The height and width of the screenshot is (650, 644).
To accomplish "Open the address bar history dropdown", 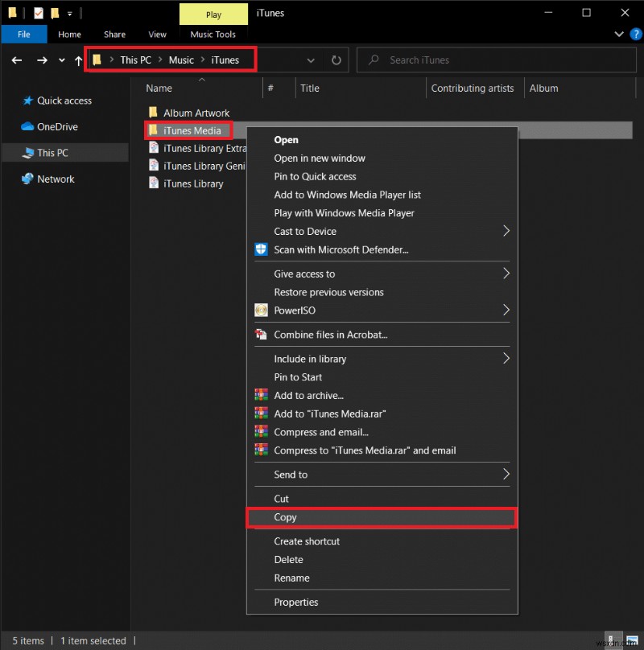I will click(x=311, y=60).
